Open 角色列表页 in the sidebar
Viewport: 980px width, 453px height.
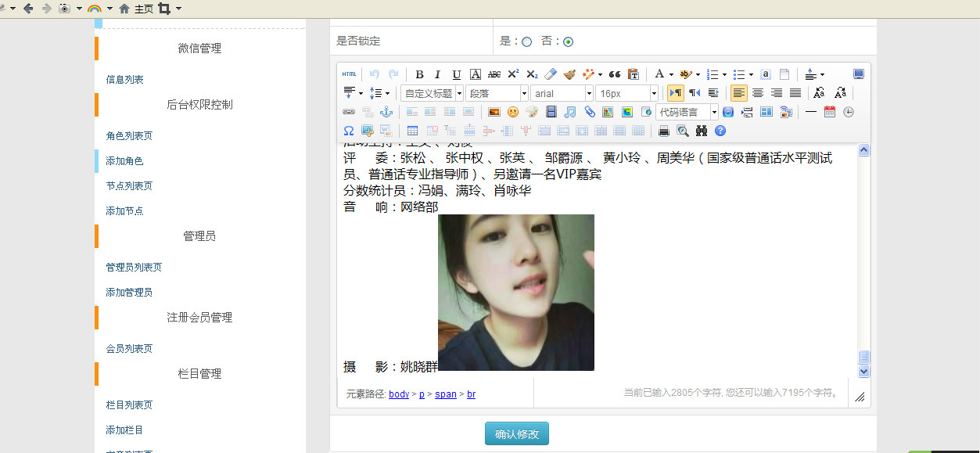click(129, 135)
